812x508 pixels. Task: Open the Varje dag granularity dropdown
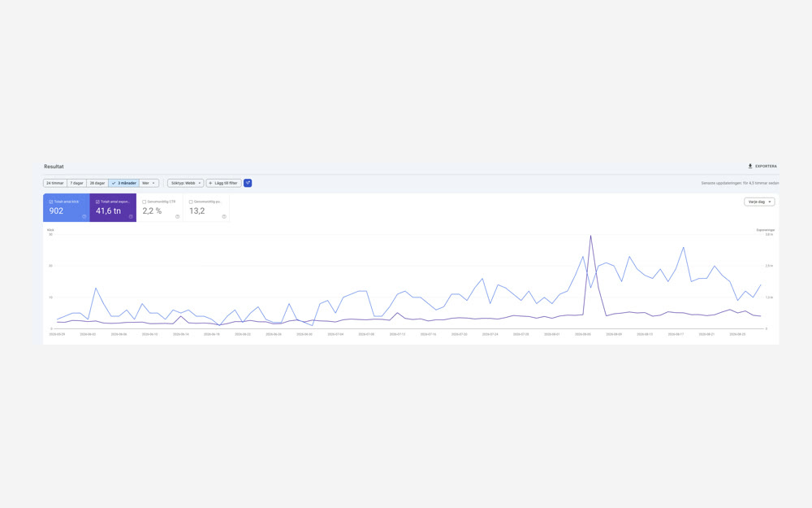coord(759,202)
